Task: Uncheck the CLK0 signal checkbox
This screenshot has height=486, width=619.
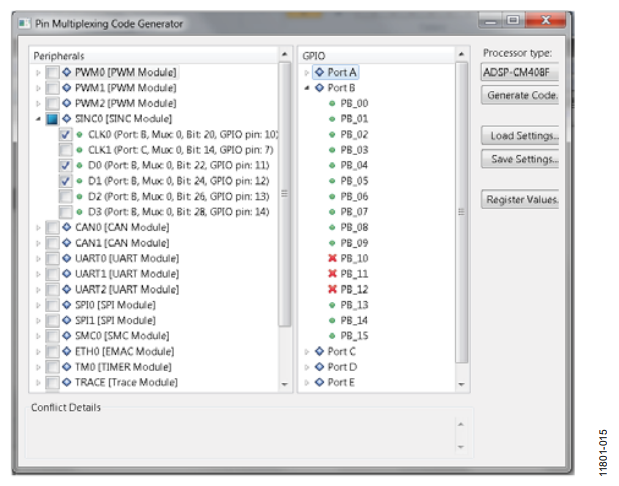Action: coord(65,135)
